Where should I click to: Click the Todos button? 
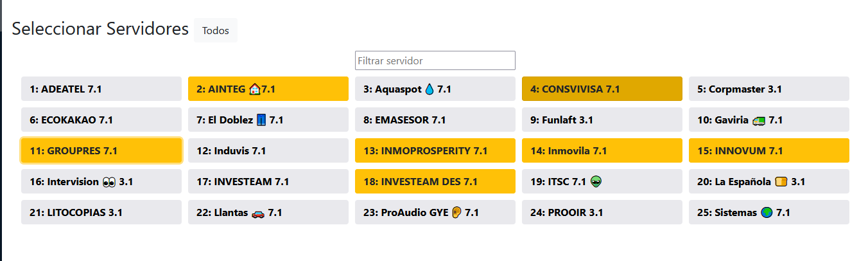point(215,31)
